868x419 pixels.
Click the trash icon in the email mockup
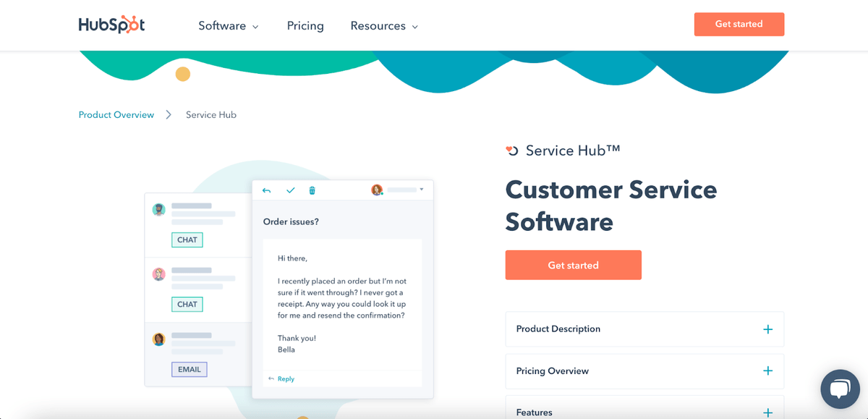point(312,190)
